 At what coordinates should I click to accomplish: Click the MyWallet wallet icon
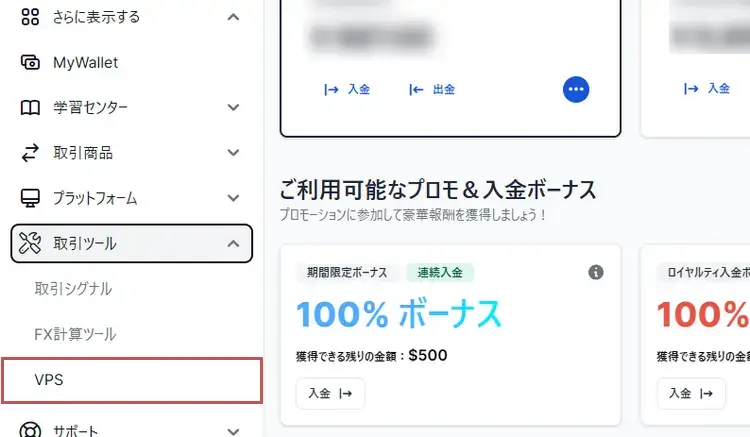(30, 63)
